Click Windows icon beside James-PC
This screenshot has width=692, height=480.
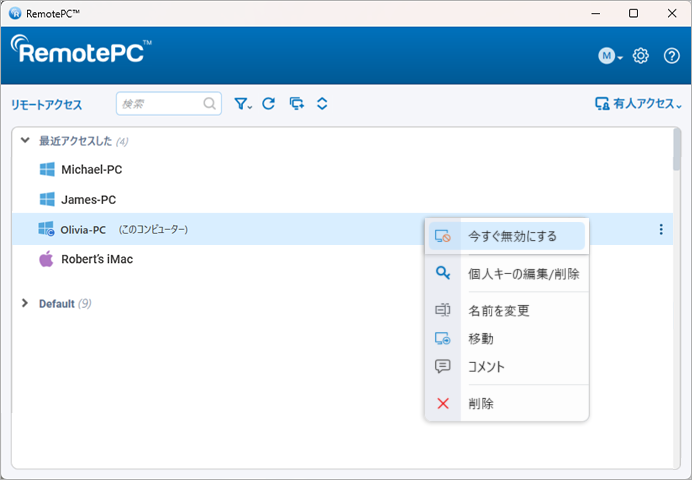[47, 199]
